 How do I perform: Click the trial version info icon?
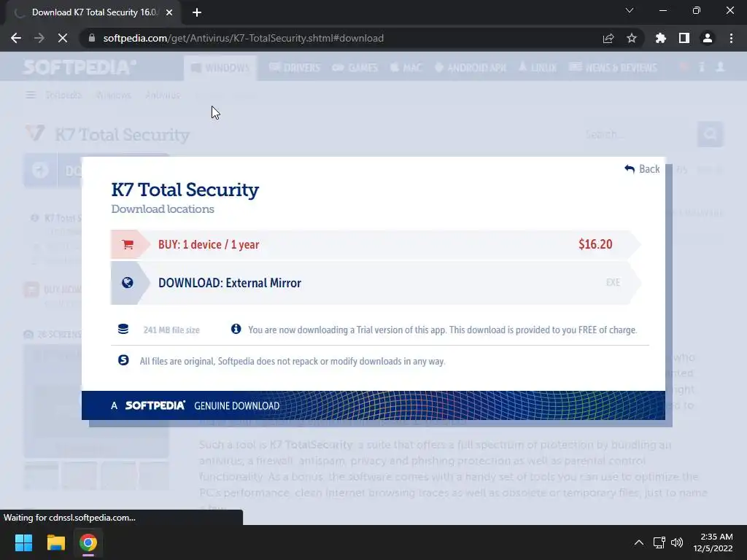coord(236,329)
